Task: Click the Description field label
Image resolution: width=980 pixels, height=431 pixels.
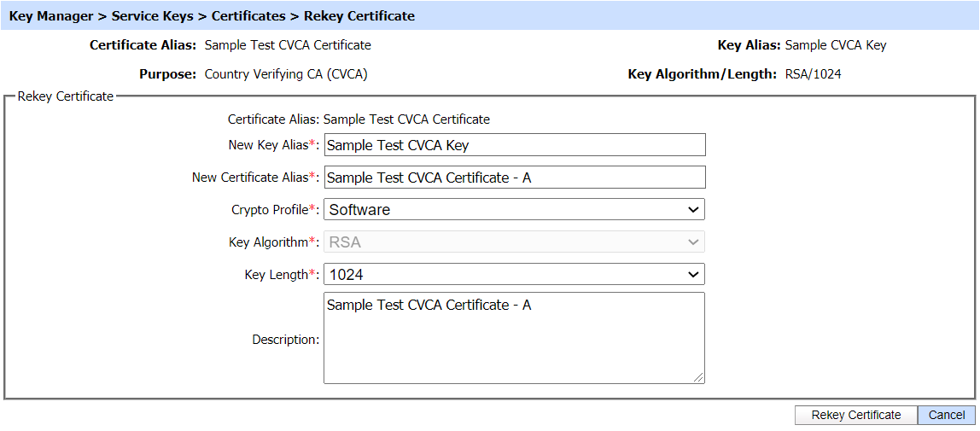Action: (x=285, y=340)
